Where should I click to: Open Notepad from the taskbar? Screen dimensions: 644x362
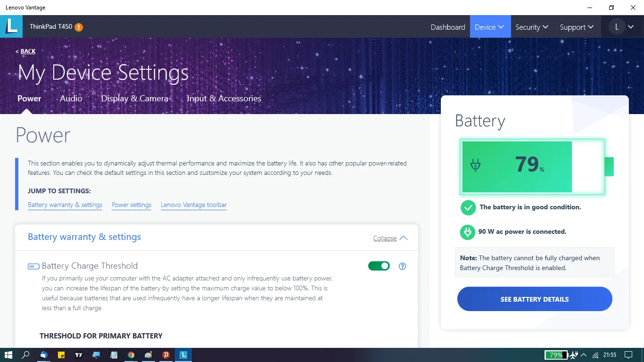(114, 355)
